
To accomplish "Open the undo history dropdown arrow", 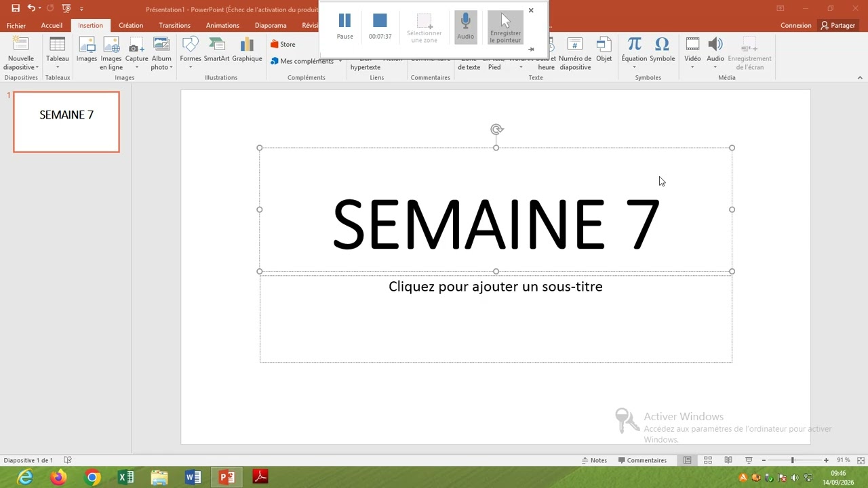I will 40,8.
